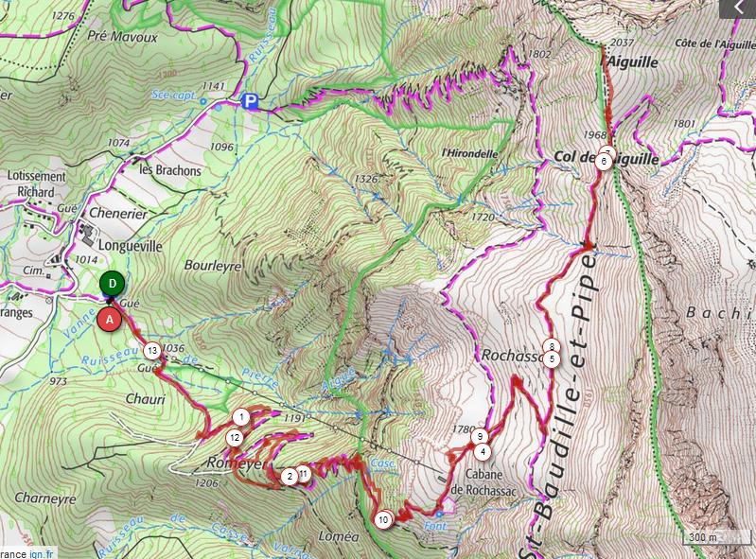The image size is (756, 559).
Task: Click the red A arrival marker
Action: [x=110, y=320]
